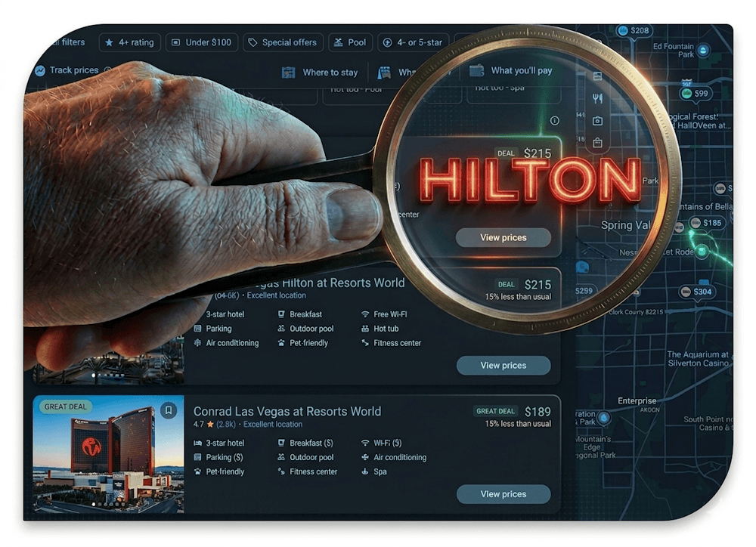Click the 15% less than usual under $189

(x=518, y=424)
